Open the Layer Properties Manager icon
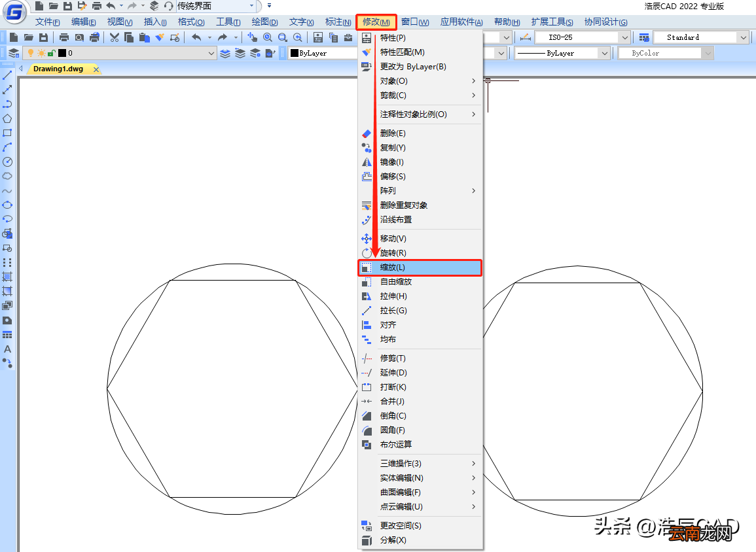 tap(14, 53)
